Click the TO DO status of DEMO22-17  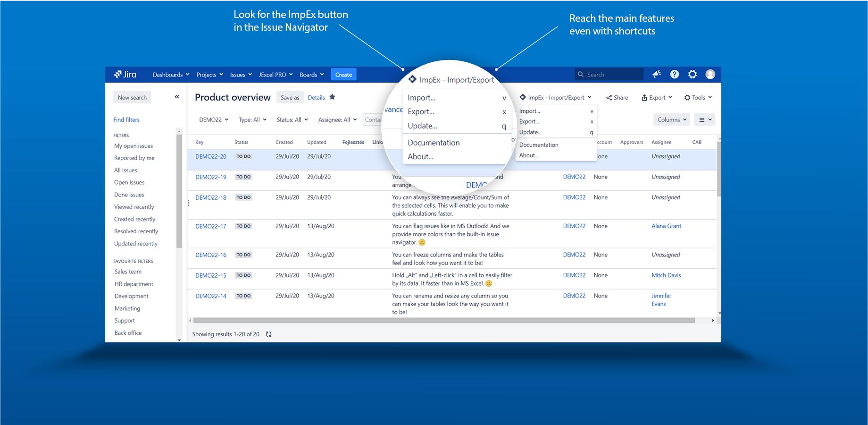pyautogui.click(x=243, y=226)
